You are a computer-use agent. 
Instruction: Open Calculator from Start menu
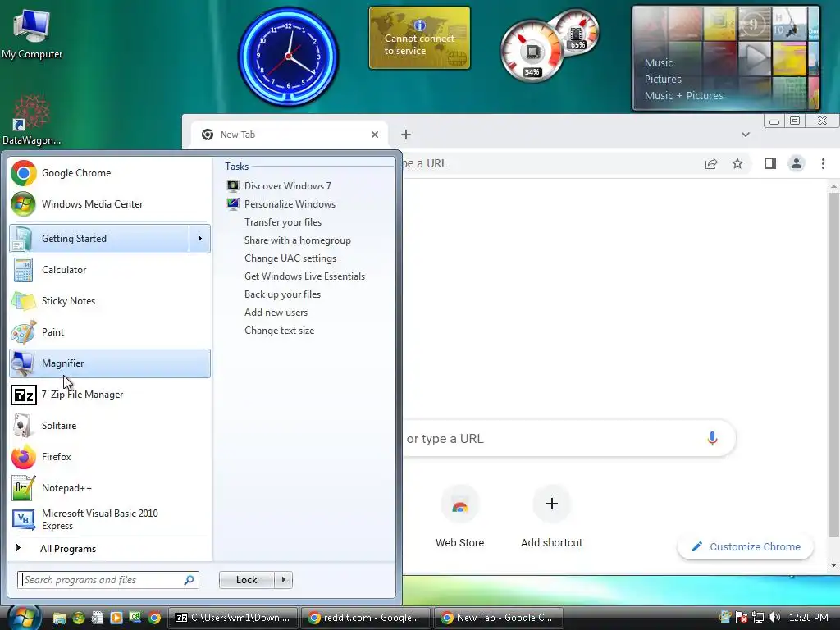[110, 269]
